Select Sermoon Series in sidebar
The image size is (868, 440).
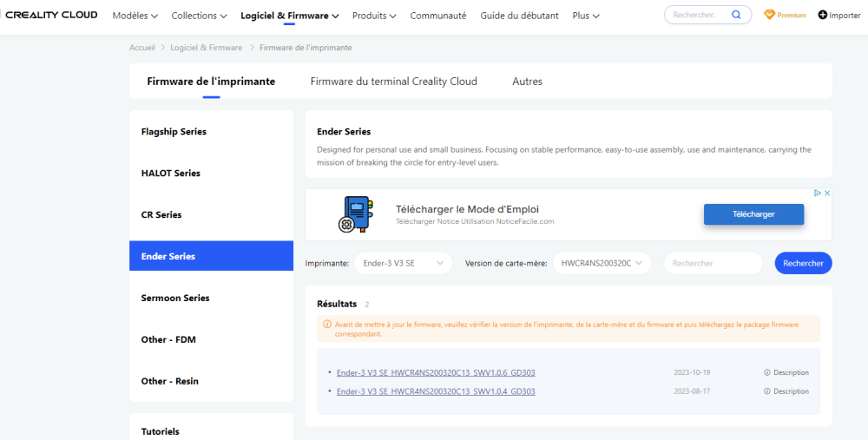[212, 298]
